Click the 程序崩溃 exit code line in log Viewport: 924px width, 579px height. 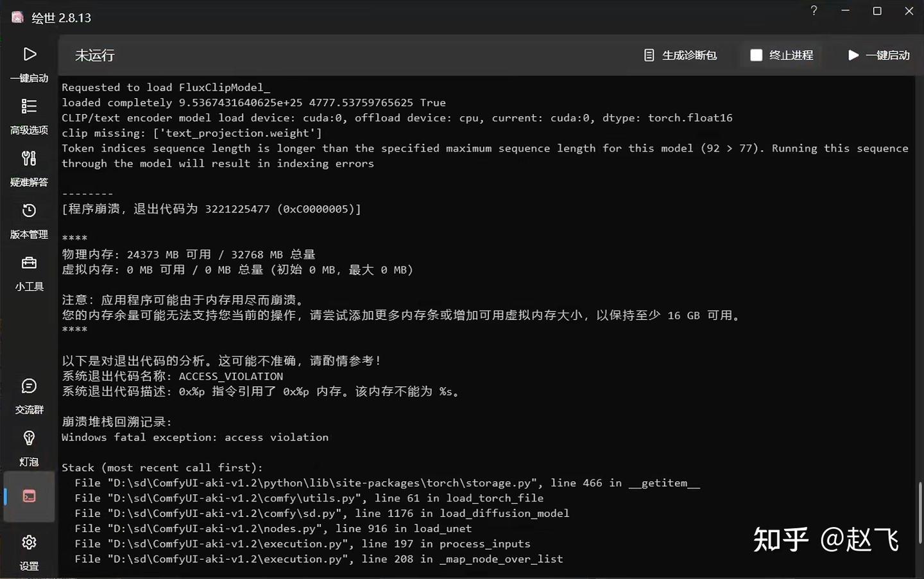pyautogui.click(x=211, y=209)
